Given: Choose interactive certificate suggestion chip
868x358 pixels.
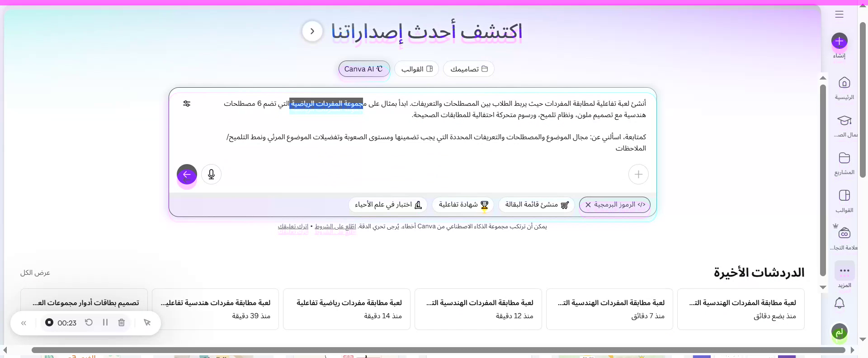Looking at the screenshot, I should [463, 205].
